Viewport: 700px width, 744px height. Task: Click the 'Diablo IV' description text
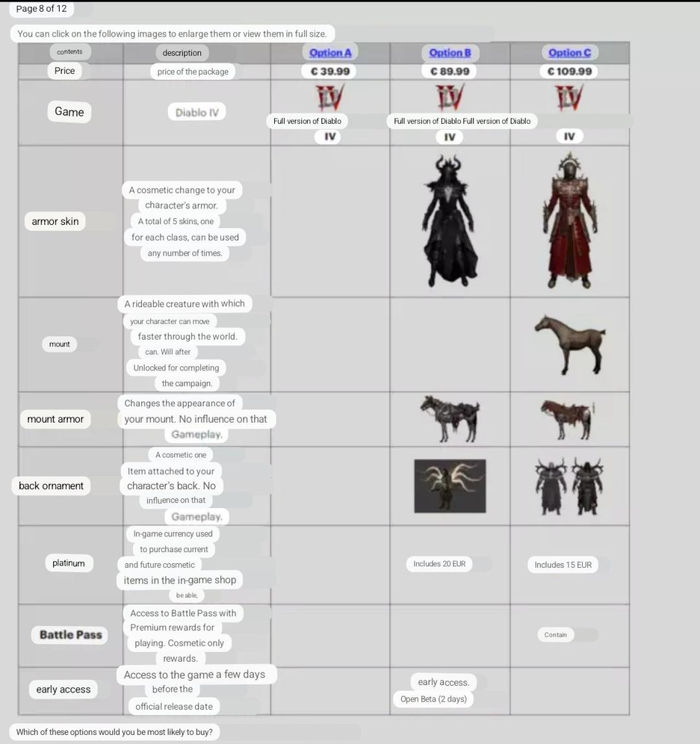click(197, 113)
